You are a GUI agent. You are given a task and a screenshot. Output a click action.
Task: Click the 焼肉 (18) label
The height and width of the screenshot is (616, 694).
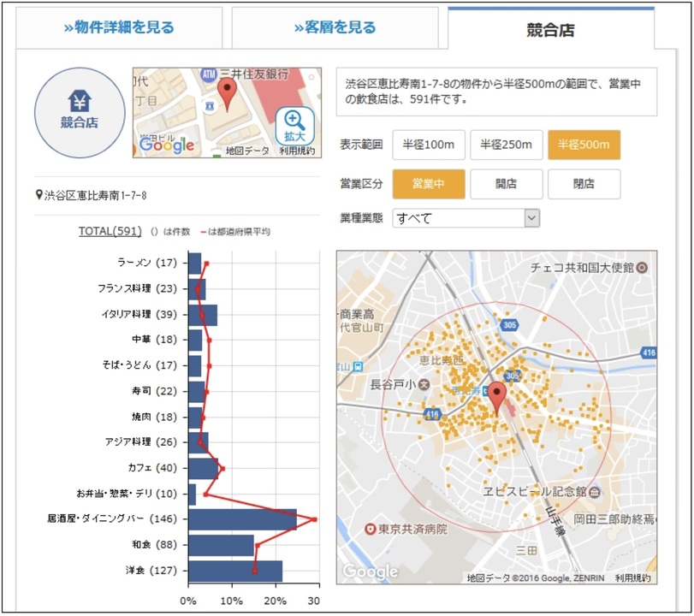point(154,417)
